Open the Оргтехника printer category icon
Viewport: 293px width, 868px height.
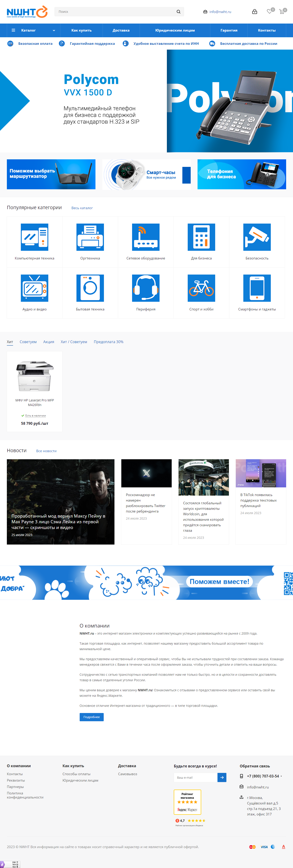click(x=90, y=237)
